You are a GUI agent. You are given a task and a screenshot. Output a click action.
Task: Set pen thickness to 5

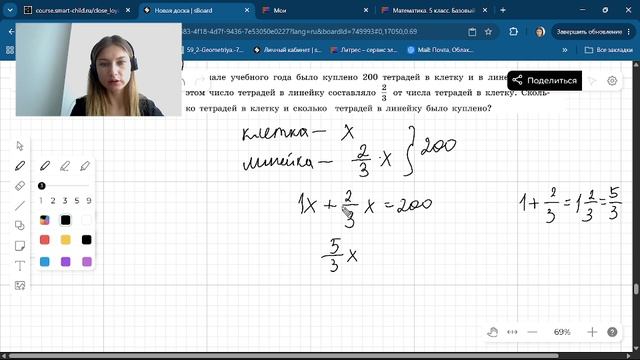point(77,200)
